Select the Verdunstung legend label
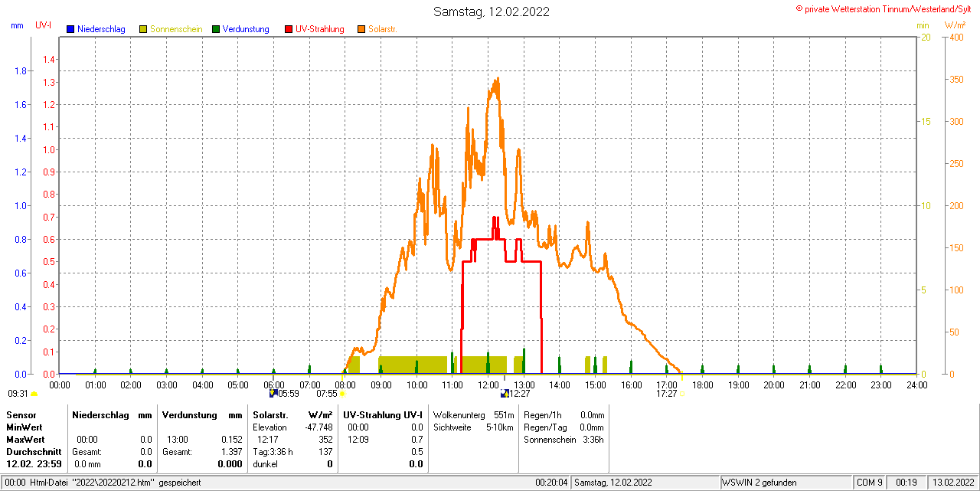The image size is (980, 491). click(x=246, y=29)
